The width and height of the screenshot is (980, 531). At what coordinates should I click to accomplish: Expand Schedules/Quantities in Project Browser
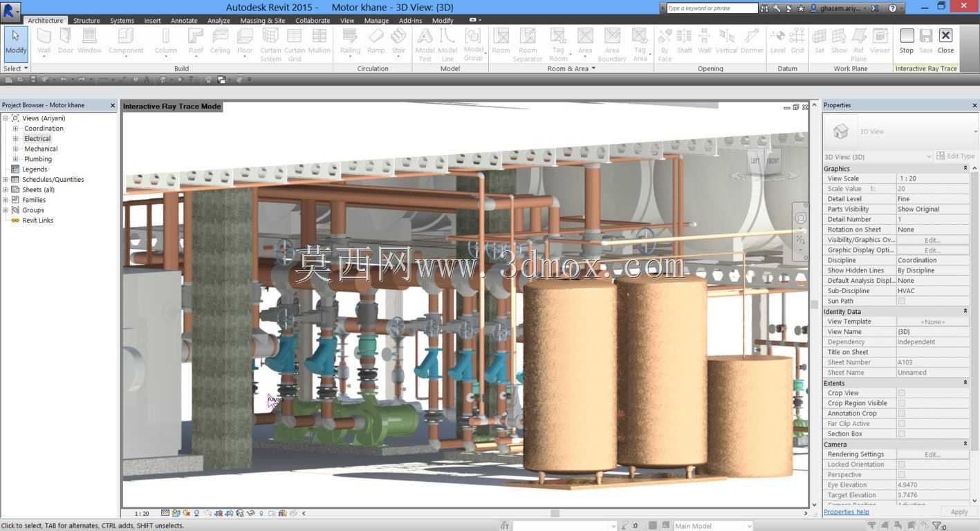(6, 179)
